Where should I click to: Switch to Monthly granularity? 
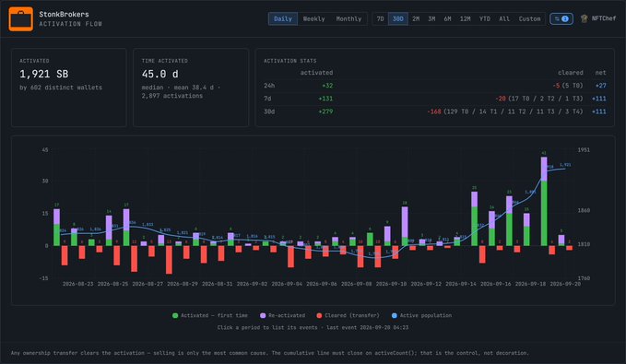348,18
